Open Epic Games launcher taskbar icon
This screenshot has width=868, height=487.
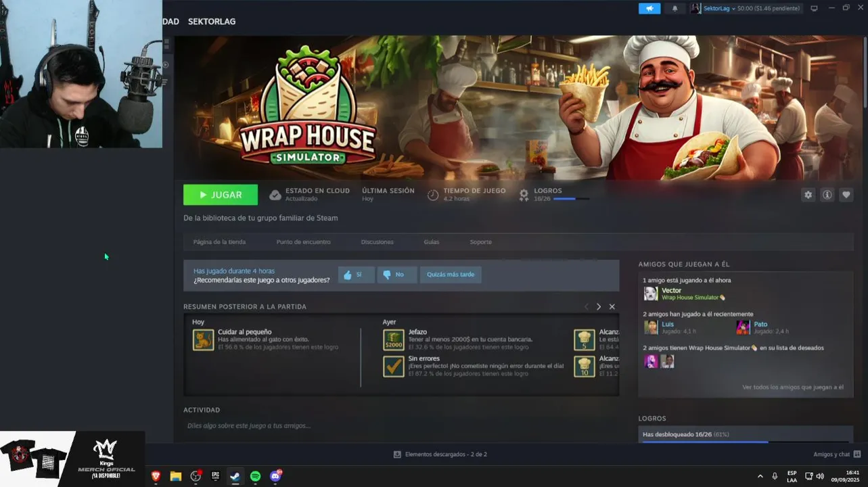coord(216,476)
